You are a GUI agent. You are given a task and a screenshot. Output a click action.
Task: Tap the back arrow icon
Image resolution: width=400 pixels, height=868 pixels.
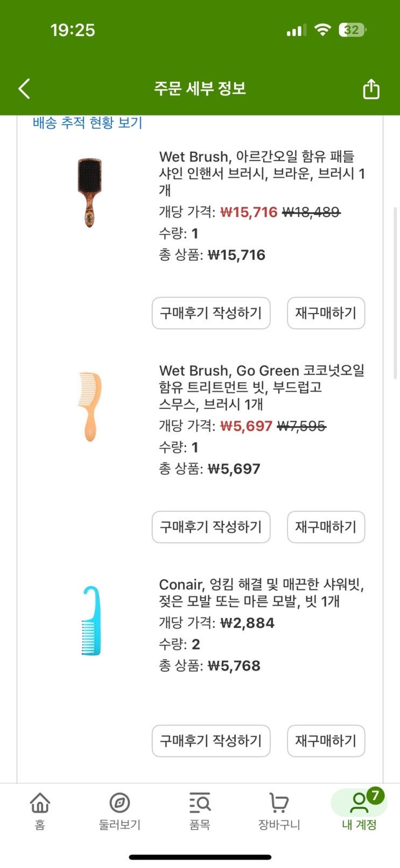[24, 89]
